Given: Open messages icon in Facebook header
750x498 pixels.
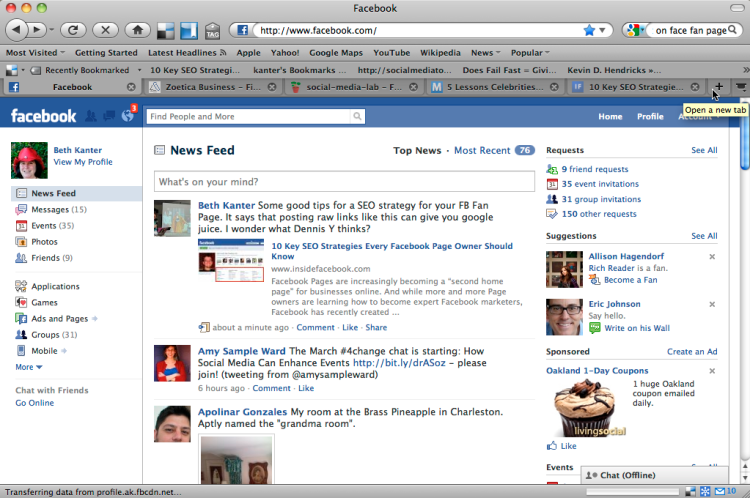Looking at the screenshot, I should pyautogui.click(x=109, y=116).
